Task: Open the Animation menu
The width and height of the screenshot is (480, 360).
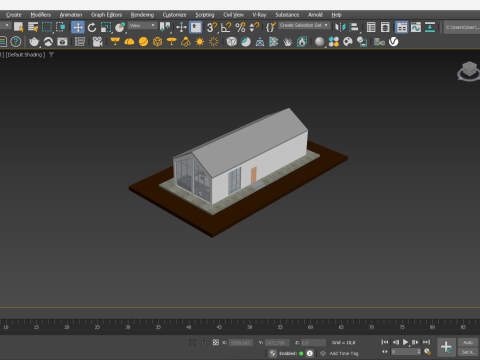Action: click(71, 15)
